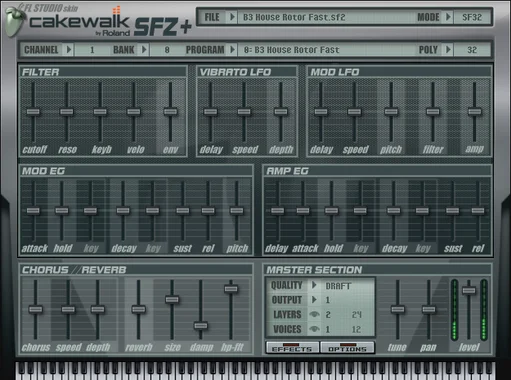Click the EFFECTS button
Screen dimensions: 511x380
[292, 348]
